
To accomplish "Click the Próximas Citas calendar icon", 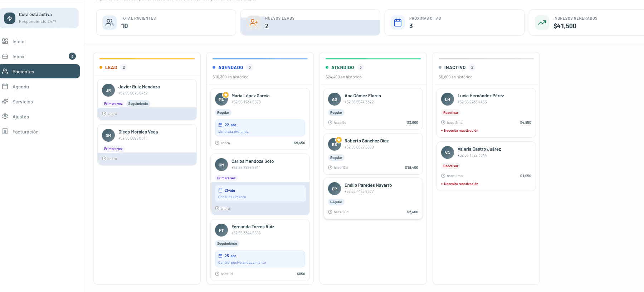I will pos(398,23).
